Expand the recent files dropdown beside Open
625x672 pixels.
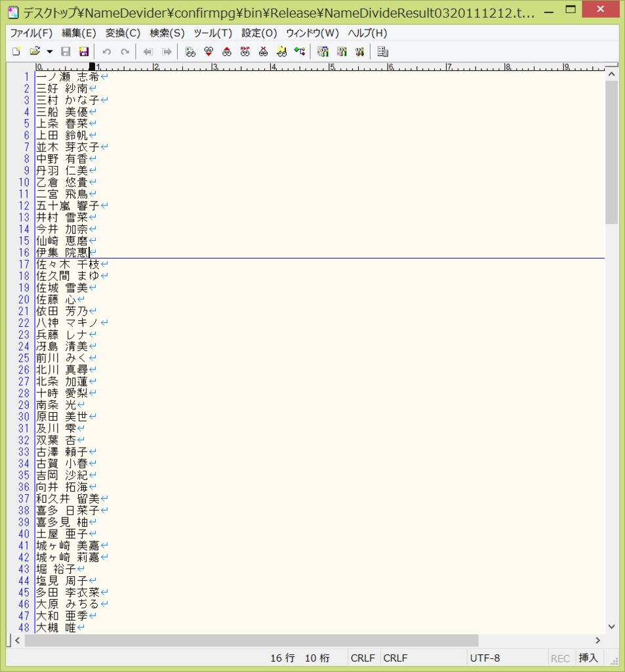coord(50,52)
